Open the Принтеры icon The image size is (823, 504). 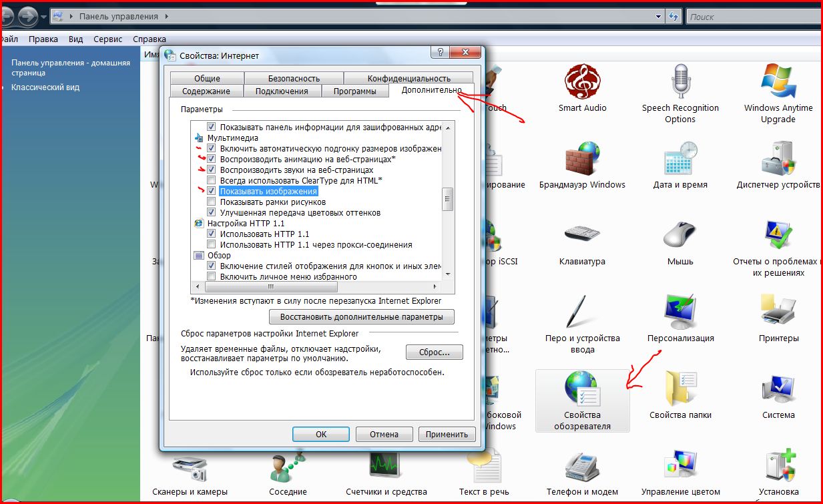778,319
